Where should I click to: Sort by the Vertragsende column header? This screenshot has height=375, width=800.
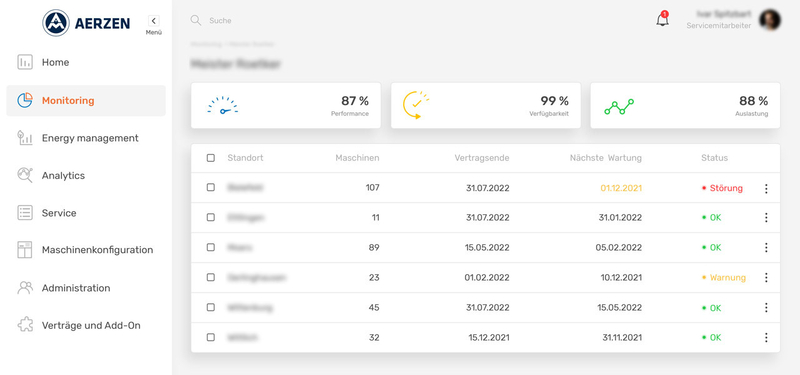click(482, 158)
